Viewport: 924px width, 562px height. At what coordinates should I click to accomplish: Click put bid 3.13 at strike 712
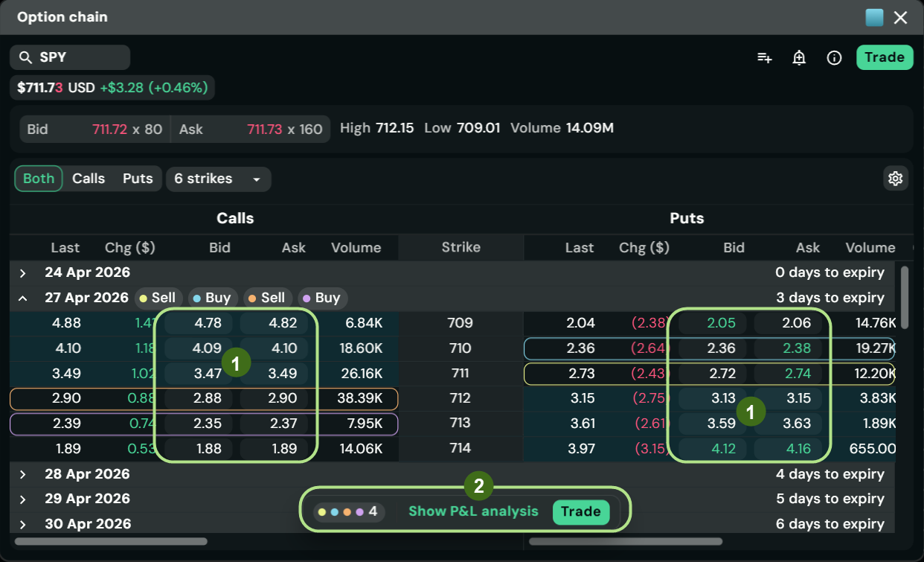[713, 398]
